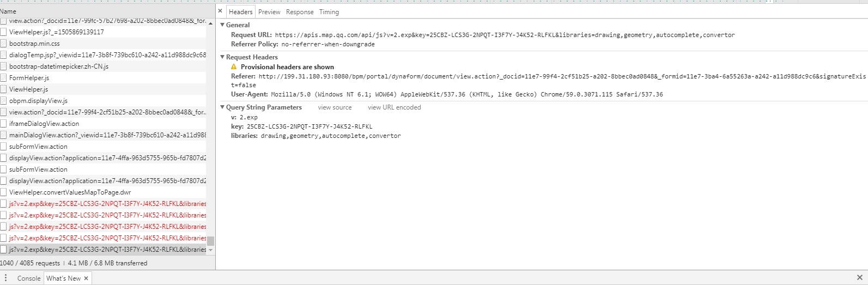868x285 pixels.
Task: Click the view source link
Action: click(335, 107)
